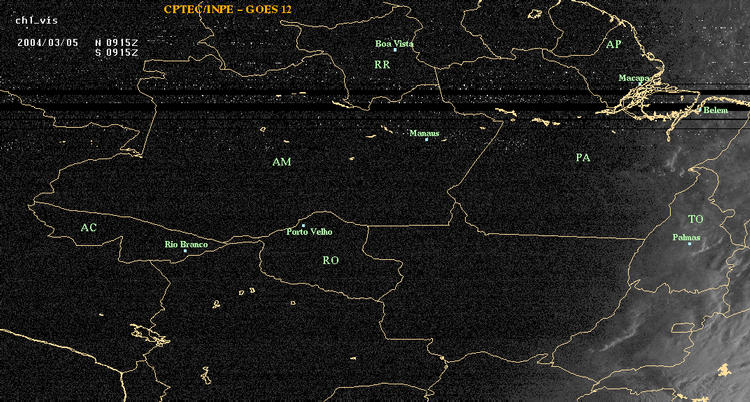Viewport: 750px width, 402px height.
Task: Select the Rio Branco city label
Action: point(186,245)
